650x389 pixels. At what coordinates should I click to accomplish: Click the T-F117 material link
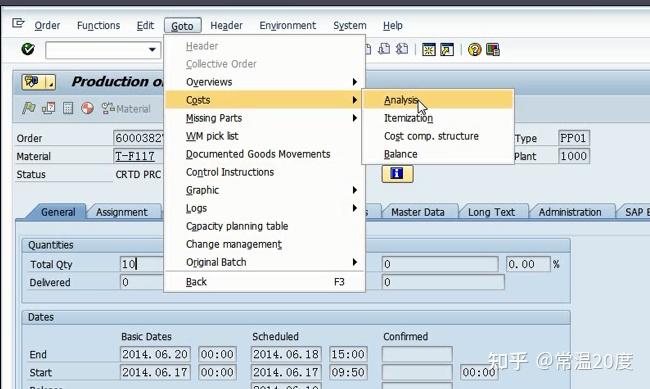tap(135, 156)
